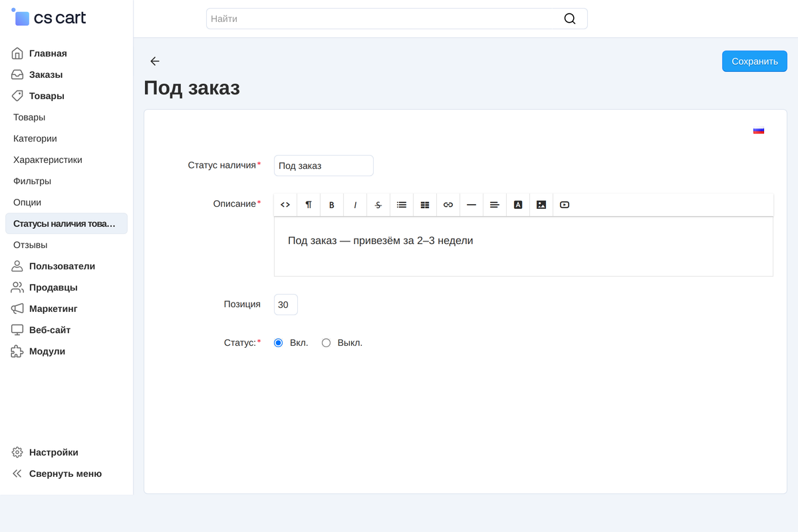Viewport: 798px width, 532px height.
Task: Select Статусы наличия товаров menu item
Action: [x=66, y=223]
